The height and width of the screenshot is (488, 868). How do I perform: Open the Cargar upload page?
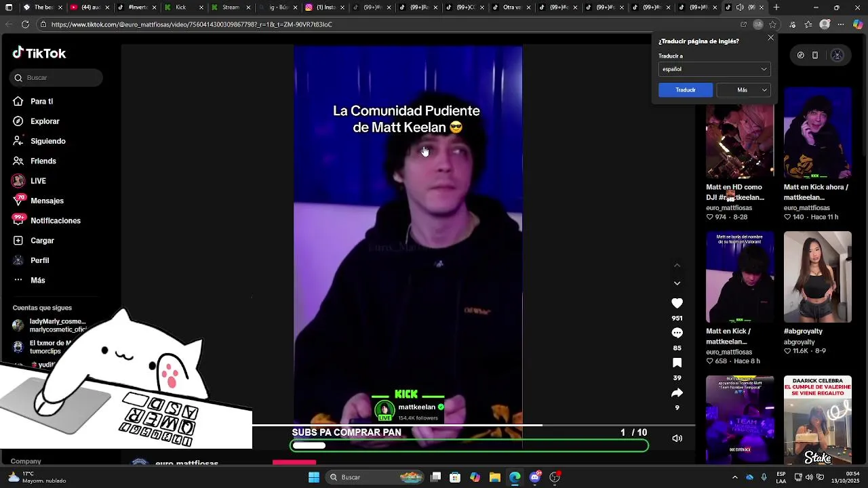pyautogui.click(x=42, y=241)
